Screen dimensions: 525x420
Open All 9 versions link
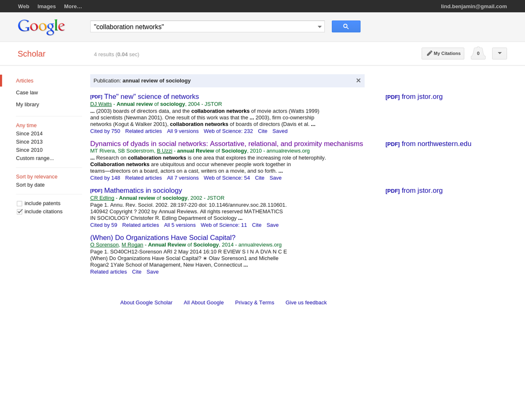coord(183,131)
